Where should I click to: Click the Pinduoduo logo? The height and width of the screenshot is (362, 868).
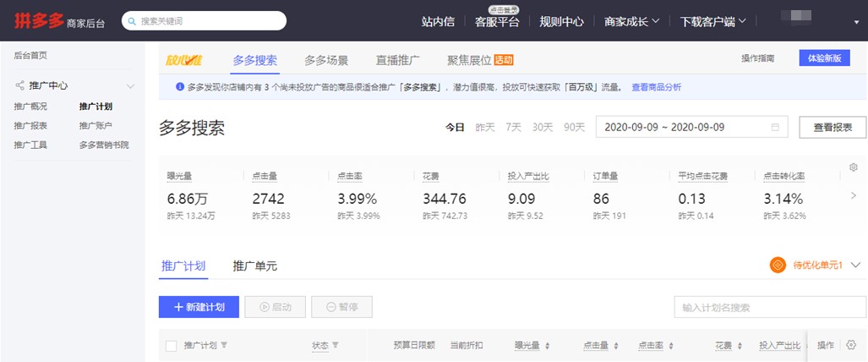38,21
